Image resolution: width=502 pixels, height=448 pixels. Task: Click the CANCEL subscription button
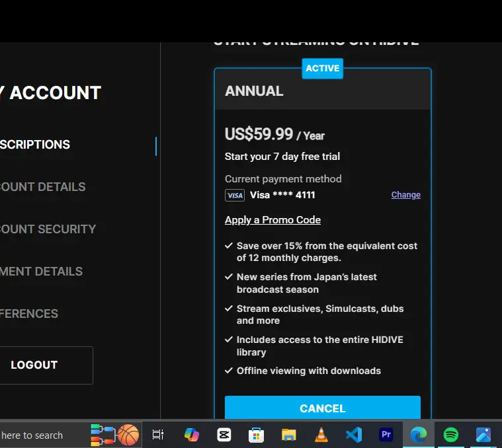pyautogui.click(x=322, y=408)
